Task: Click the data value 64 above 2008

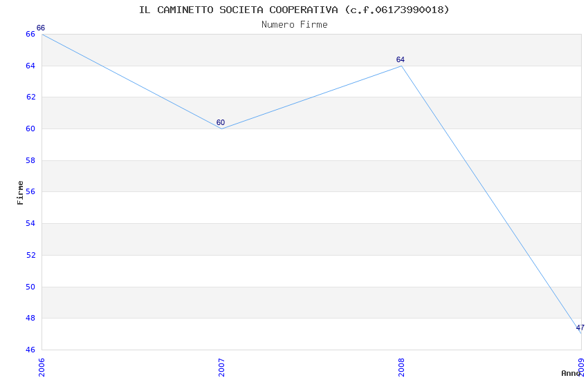Action: 401,59
